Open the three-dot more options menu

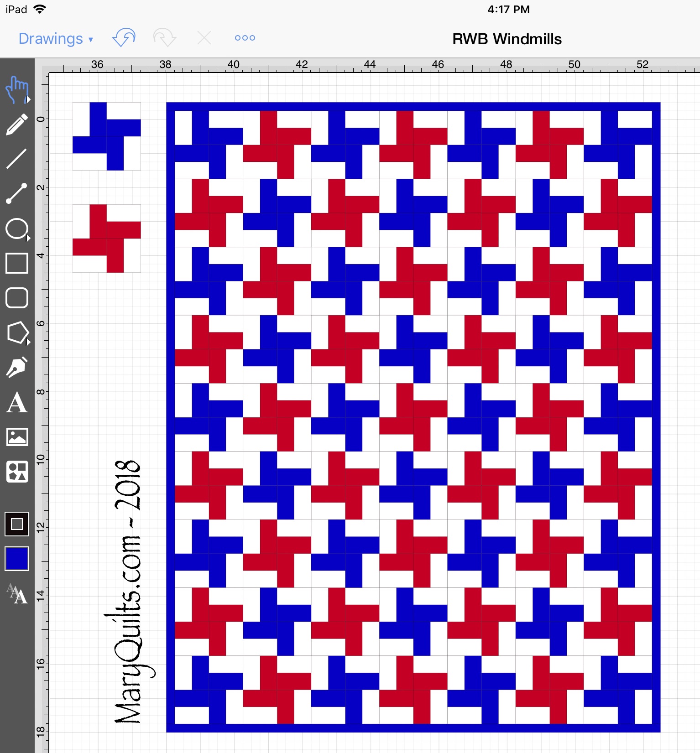[x=245, y=38]
